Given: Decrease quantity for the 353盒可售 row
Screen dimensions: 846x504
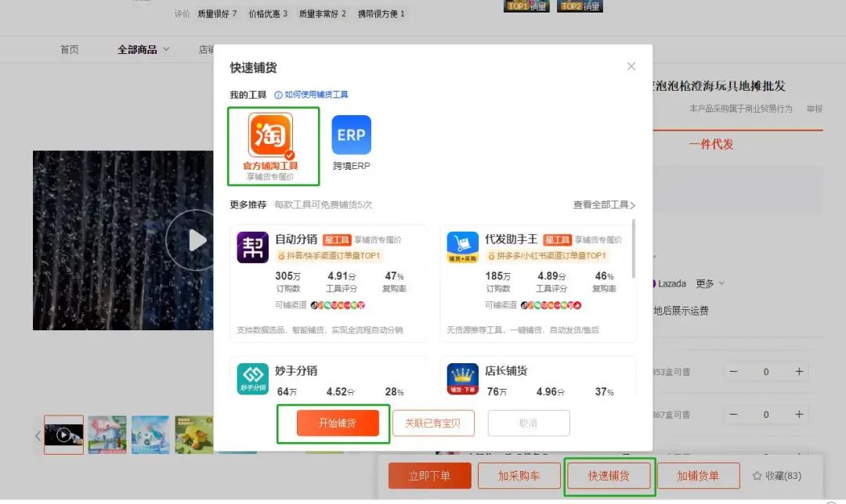Looking at the screenshot, I should [733, 372].
